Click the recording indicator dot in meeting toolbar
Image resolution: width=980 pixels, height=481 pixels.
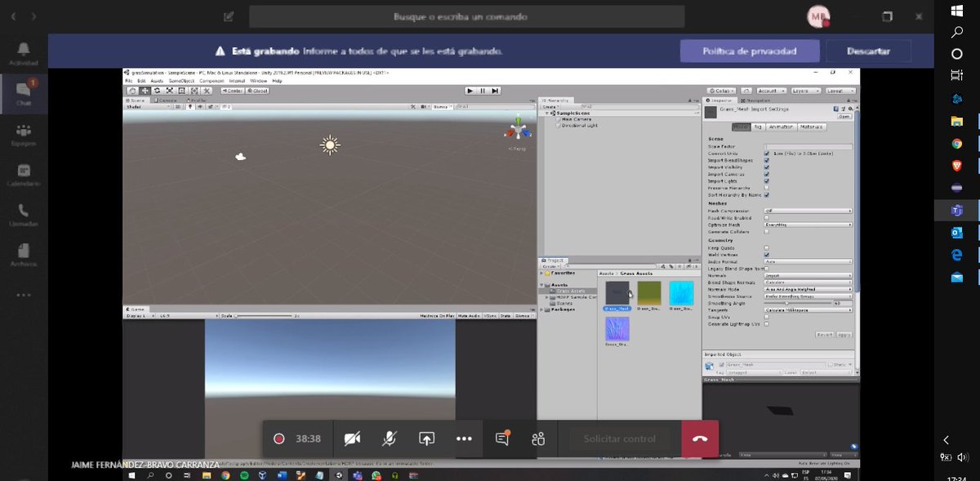pos(279,439)
